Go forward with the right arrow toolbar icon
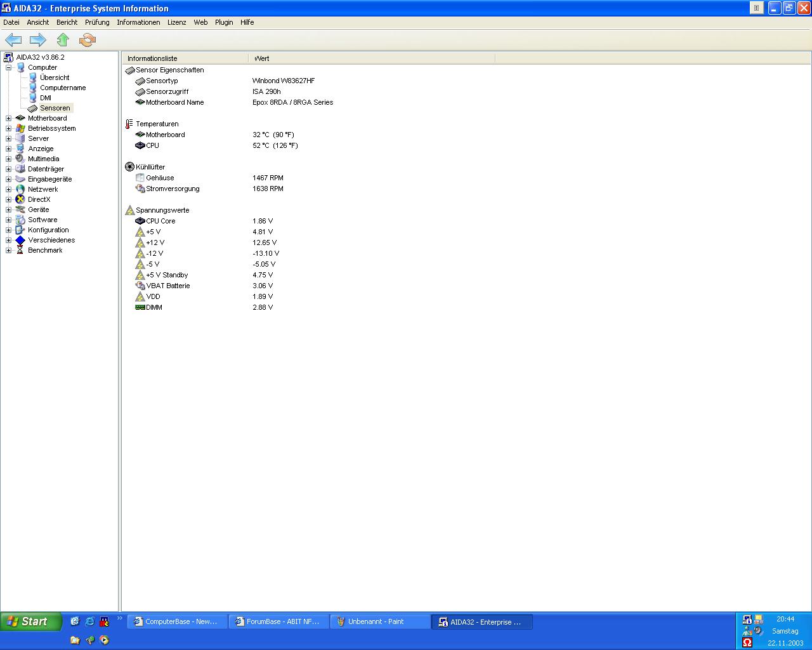Image resolution: width=812 pixels, height=650 pixels. tap(38, 40)
